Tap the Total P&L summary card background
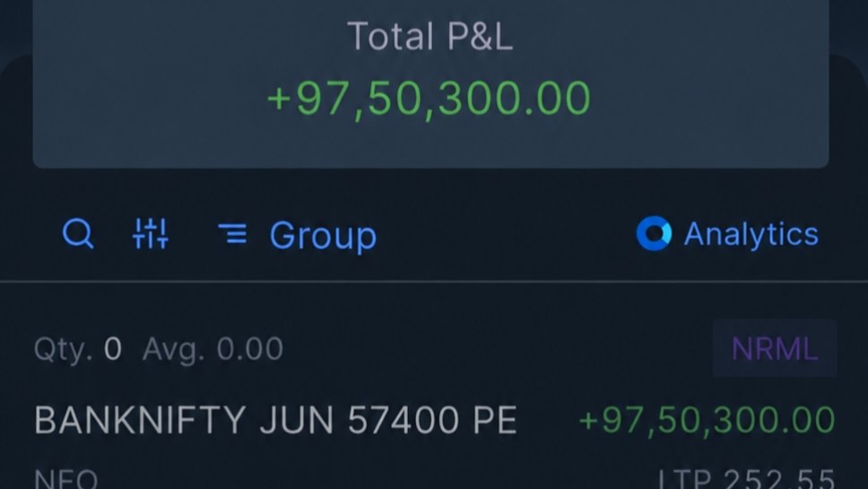The width and height of the screenshot is (868, 489). pyautogui.click(x=430, y=83)
